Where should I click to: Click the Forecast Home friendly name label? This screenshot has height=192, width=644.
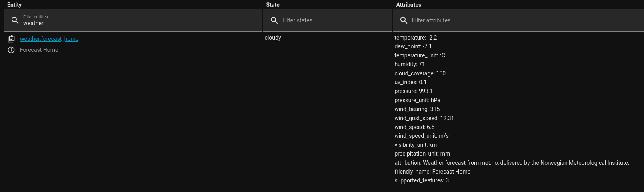39,50
